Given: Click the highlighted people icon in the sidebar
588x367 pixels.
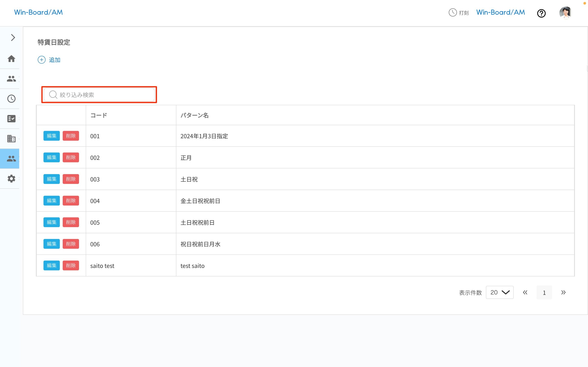Looking at the screenshot, I should click(11, 159).
